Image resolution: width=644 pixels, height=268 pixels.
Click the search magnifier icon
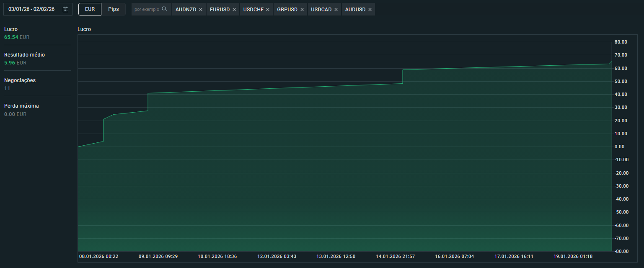(164, 8)
